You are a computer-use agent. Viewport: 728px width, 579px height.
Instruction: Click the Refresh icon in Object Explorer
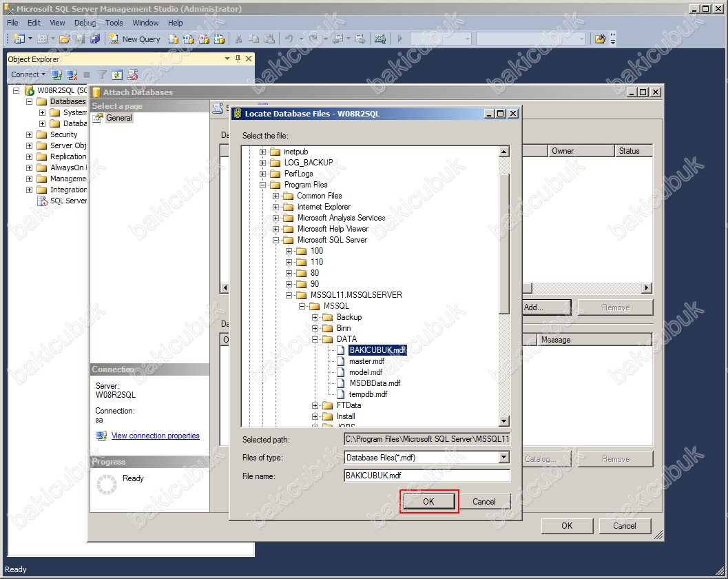coord(117,74)
